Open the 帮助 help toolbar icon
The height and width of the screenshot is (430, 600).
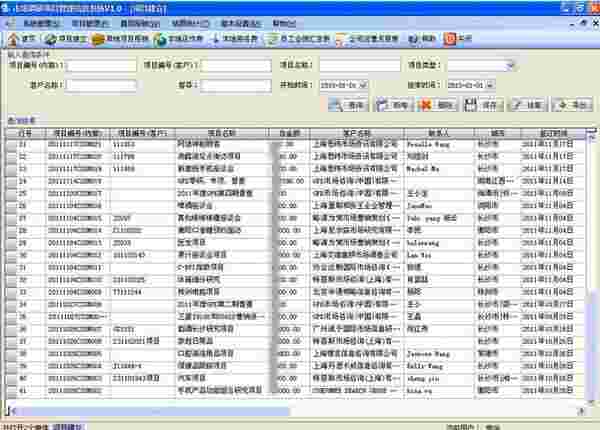click(422, 39)
